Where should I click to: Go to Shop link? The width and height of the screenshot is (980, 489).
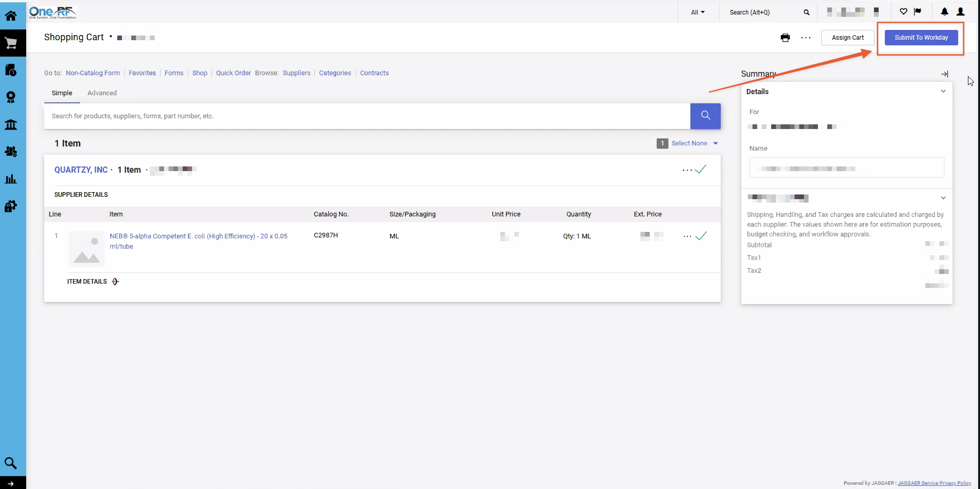(x=199, y=73)
